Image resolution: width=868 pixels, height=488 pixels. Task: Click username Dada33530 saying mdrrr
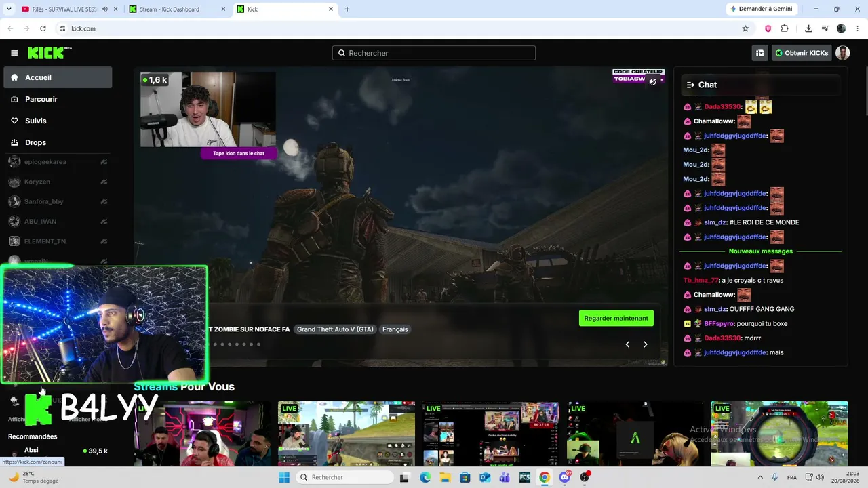pyautogui.click(x=723, y=338)
